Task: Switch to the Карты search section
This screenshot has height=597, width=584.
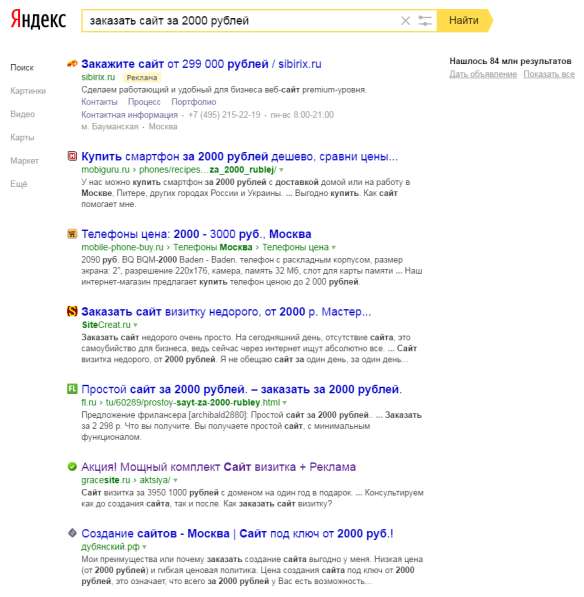Action: pos(22,137)
